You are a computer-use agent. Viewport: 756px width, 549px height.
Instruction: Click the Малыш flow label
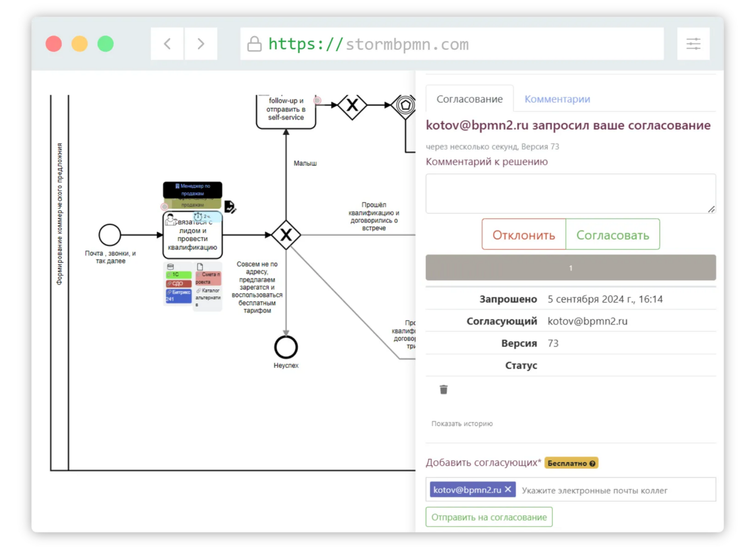coord(305,163)
